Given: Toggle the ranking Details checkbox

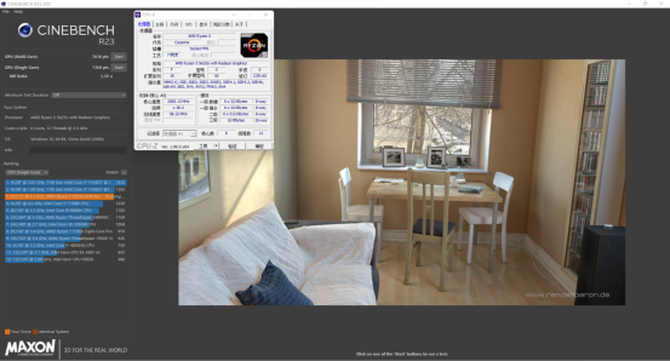Looking at the screenshot, I should pyautogui.click(x=124, y=172).
